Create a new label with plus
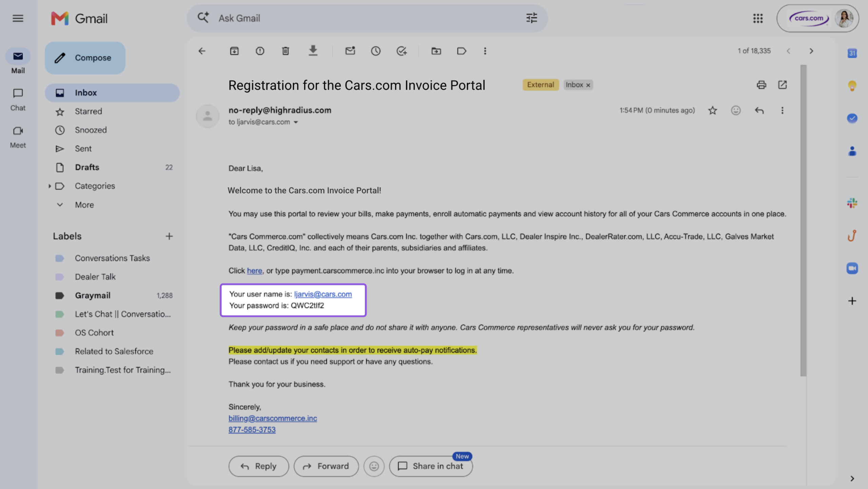The image size is (868, 489). (x=169, y=236)
